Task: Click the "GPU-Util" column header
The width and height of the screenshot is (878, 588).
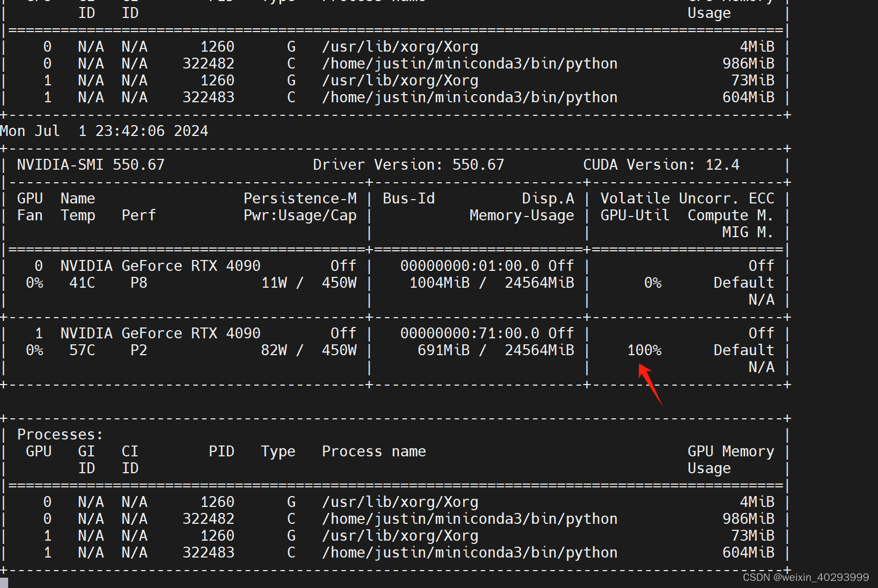Action: coord(635,215)
